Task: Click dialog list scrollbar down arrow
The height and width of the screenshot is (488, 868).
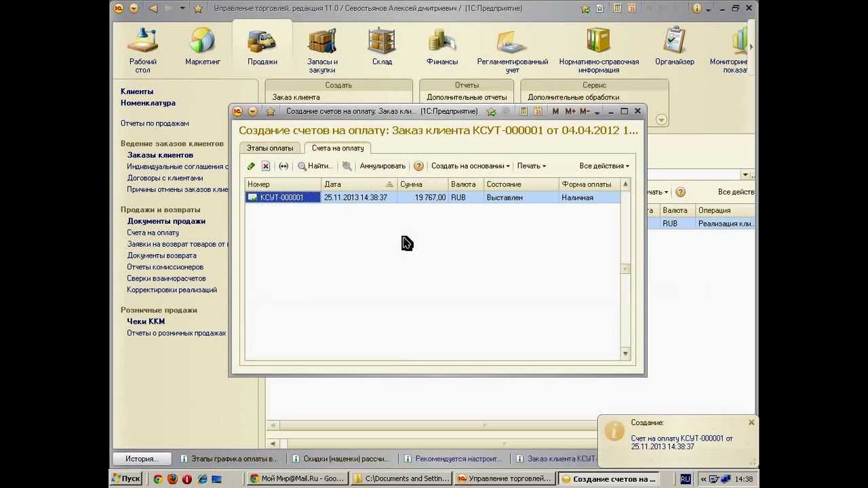Action: coord(625,354)
